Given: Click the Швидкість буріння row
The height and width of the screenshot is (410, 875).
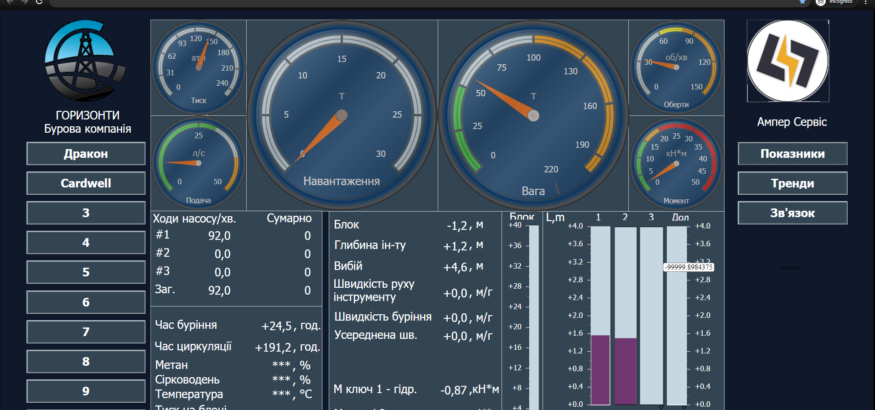Looking at the screenshot, I should (413, 317).
